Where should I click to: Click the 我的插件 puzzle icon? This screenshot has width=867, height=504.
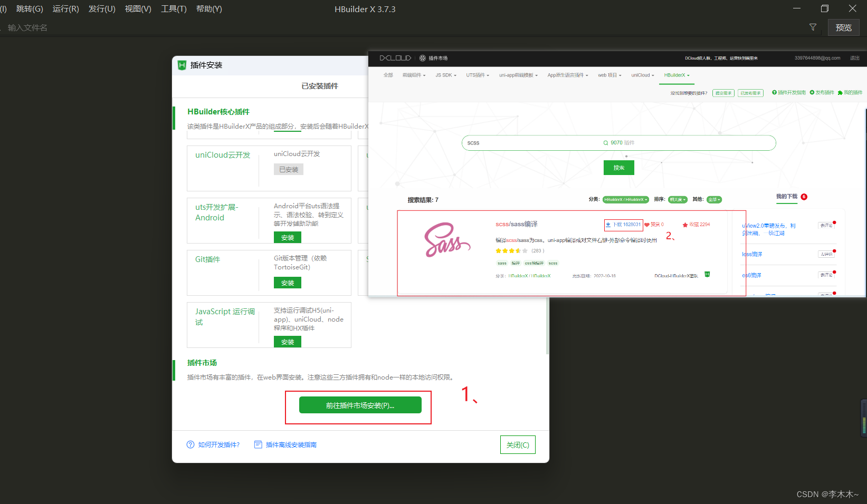(x=840, y=93)
